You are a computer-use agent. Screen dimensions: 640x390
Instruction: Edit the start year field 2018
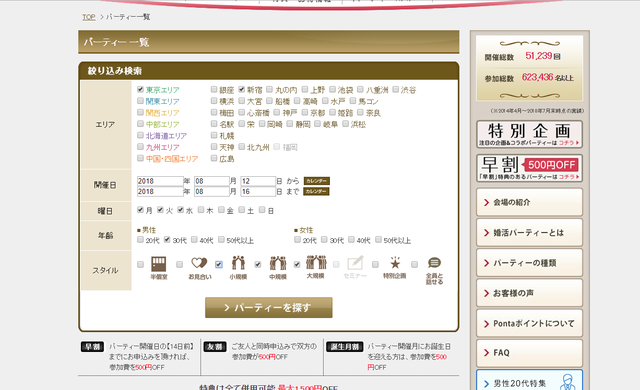tap(160, 181)
